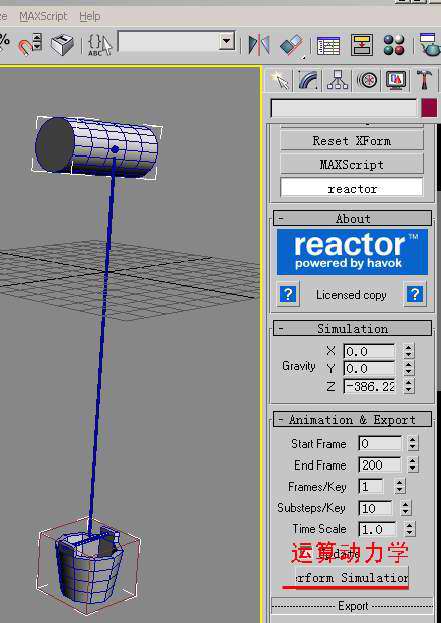
Task: Adjust the Frames/Key spinner
Action: coord(400,486)
